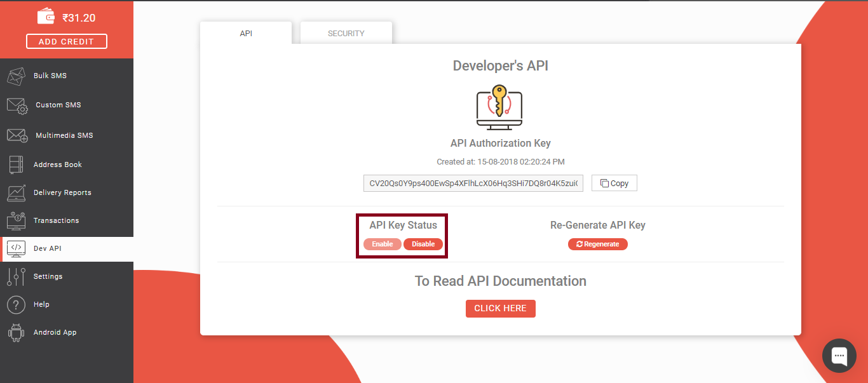This screenshot has width=868, height=383.
Task: Click the Address Book notebook icon
Action: tap(16, 165)
